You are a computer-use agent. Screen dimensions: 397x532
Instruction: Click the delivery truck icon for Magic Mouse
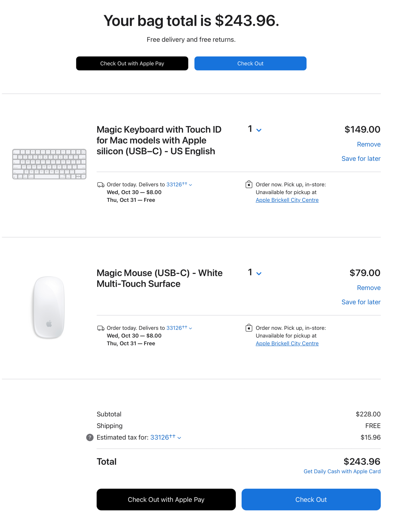pyautogui.click(x=101, y=328)
